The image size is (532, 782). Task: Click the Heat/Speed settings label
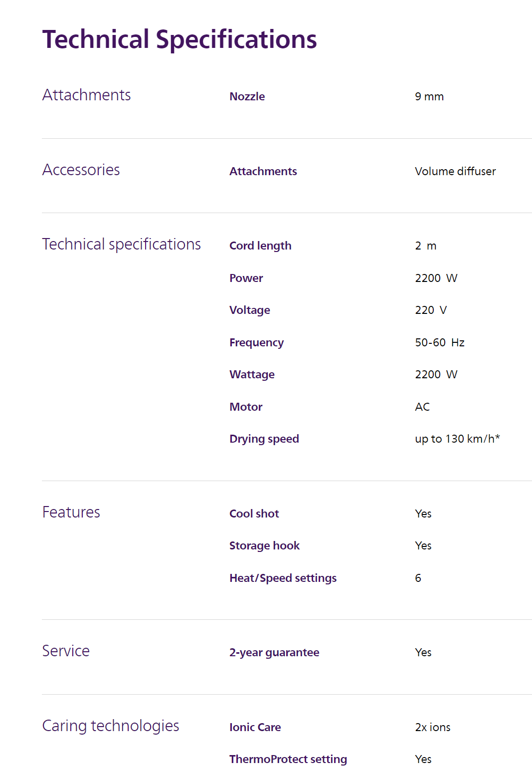coord(283,578)
